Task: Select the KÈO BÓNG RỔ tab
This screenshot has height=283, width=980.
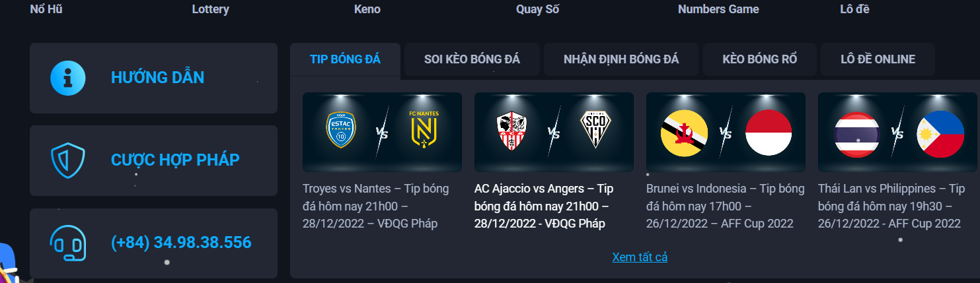Action: point(760,59)
